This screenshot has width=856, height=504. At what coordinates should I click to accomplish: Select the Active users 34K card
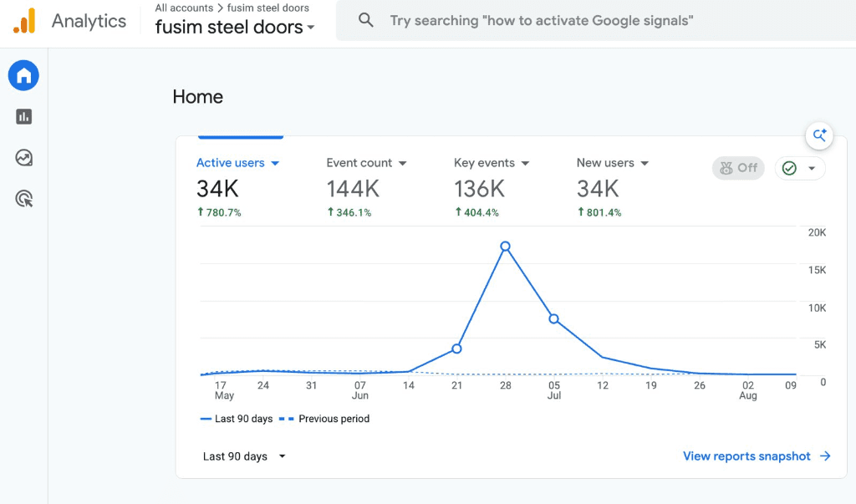pyautogui.click(x=237, y=186)
